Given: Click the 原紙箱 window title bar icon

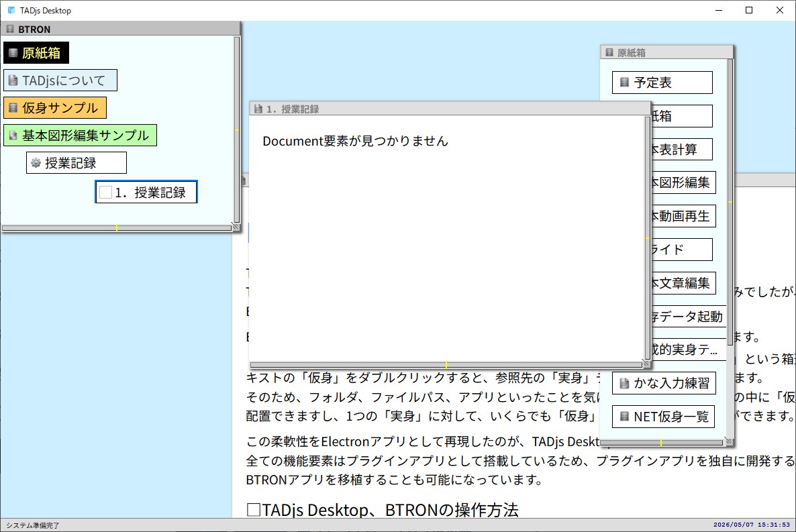Looking at the screenshot, I should pos(609,52).
